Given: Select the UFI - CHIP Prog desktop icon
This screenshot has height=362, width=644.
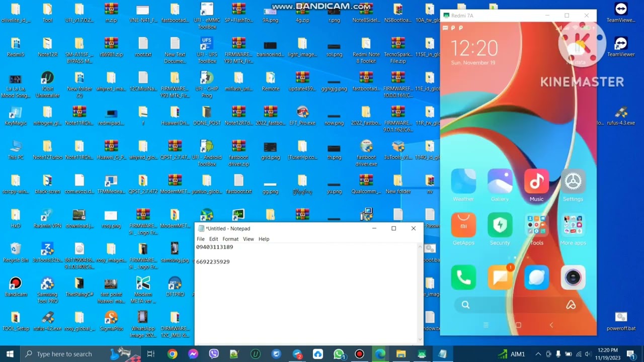Looking at the screenshot, I should [207, 84].
